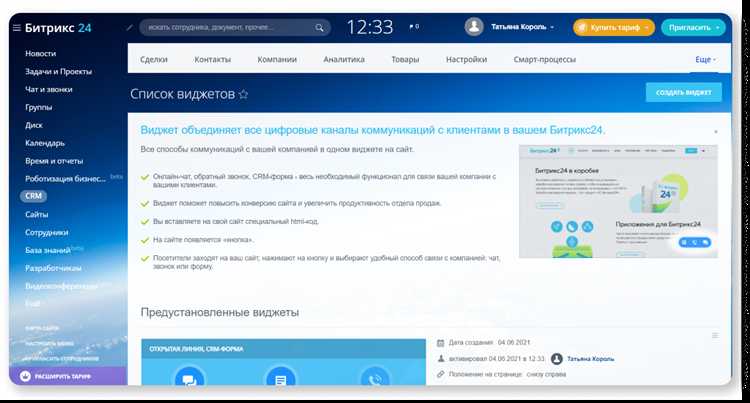The width and height of the screenshot is (750, 403).
Task: Click настроить меню link in sidebar
Action: pos(49,343)
